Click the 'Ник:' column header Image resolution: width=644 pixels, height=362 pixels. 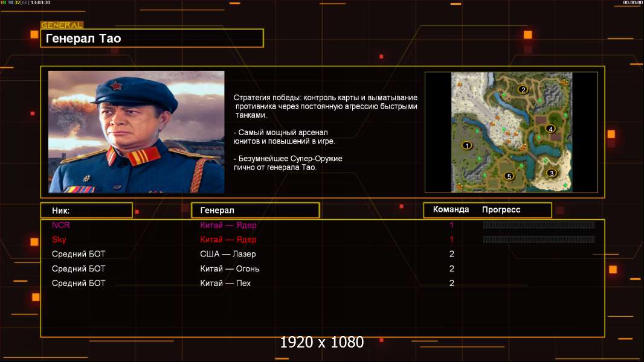(86, 211)
